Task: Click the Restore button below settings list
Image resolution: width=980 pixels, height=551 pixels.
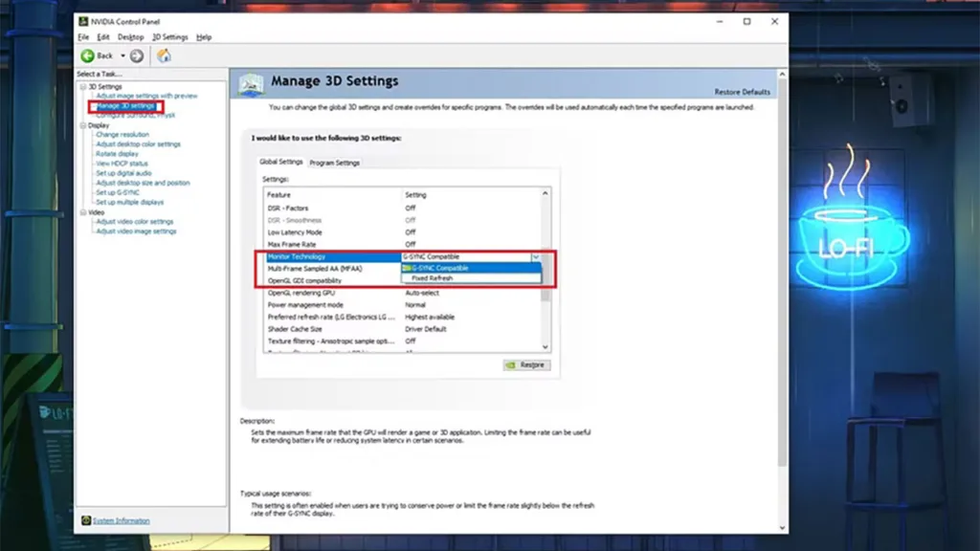Action: (x=527, y=364)
